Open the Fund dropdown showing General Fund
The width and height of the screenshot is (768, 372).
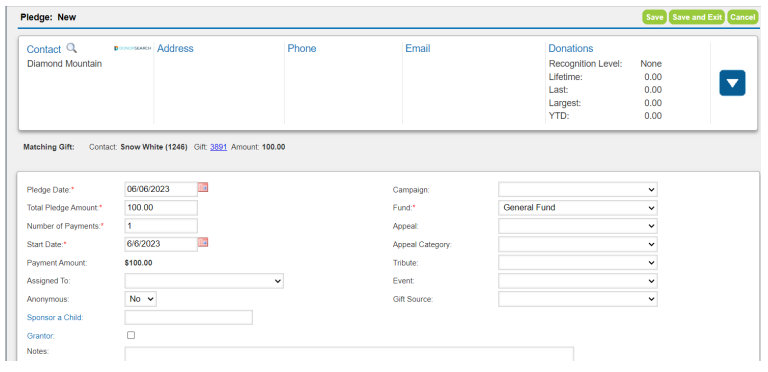pos(578,208)
